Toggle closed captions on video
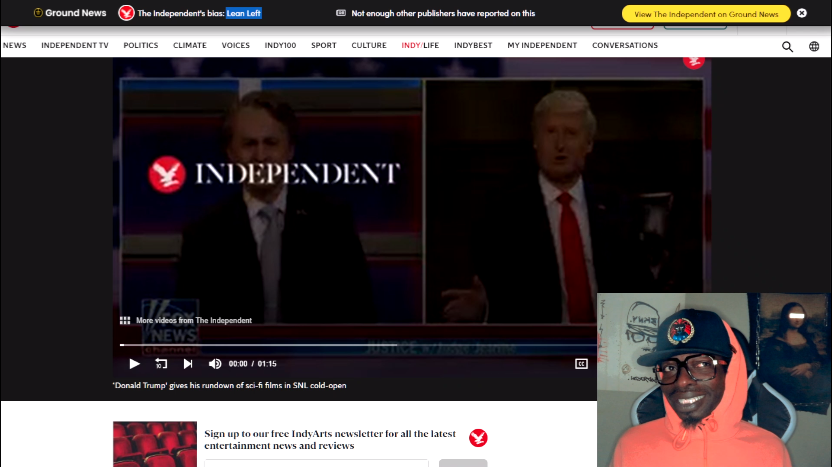Screen dimensions: 832x467 581,364
